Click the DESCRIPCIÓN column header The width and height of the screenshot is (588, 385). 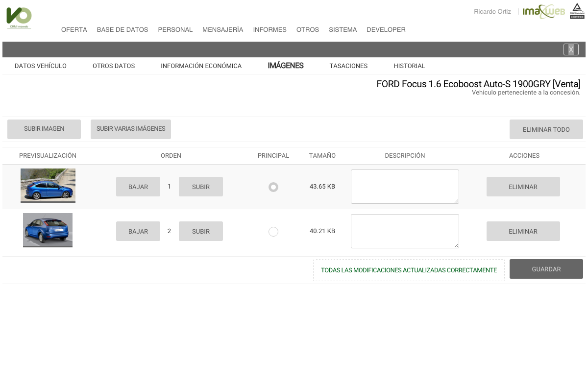click(405, 156)
